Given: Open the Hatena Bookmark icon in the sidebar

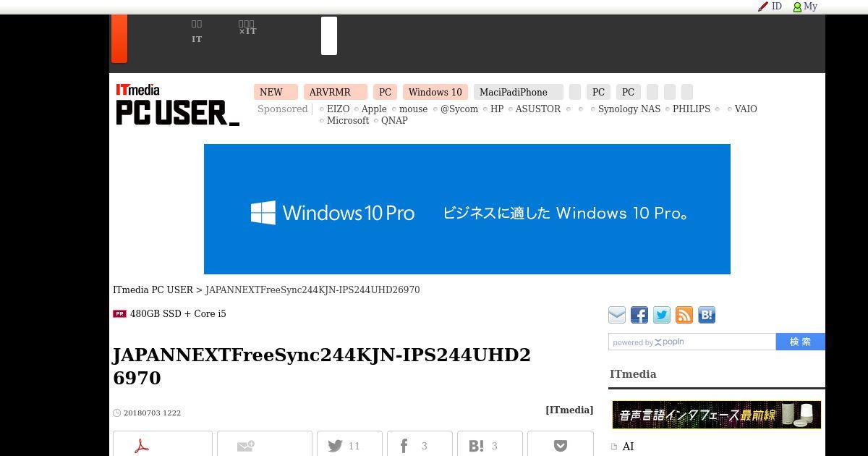Looking at the screenshot, I should (x=707, y=315).
